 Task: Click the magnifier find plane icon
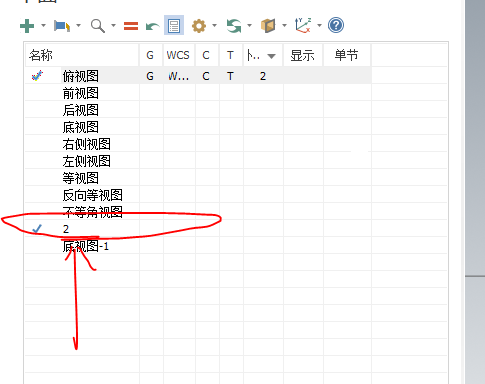tap(98, 26)
